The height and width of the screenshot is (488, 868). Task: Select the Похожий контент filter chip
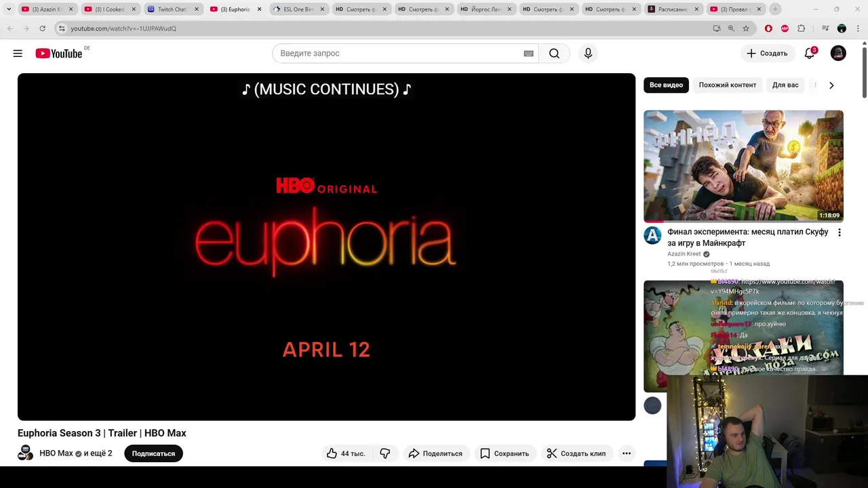(727, 85)
